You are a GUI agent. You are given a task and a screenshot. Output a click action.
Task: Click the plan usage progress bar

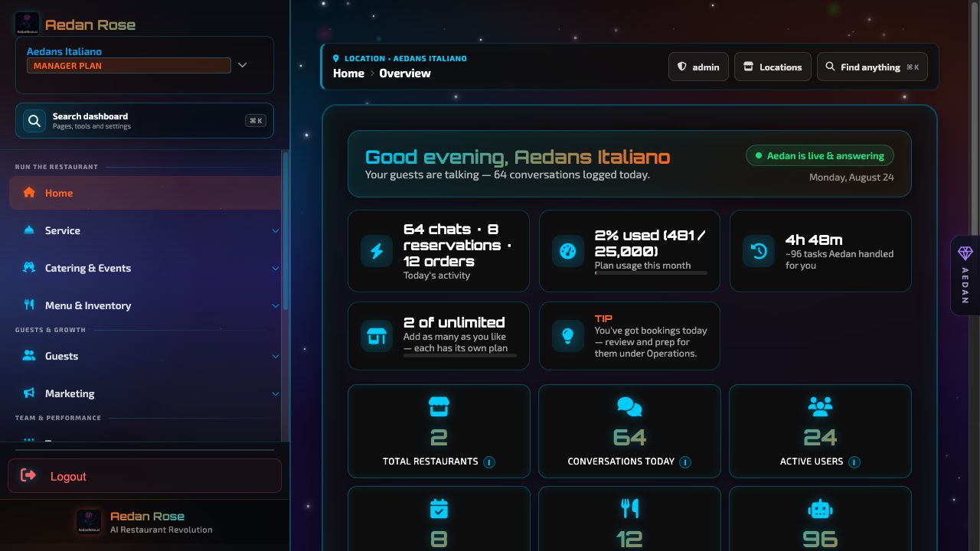click(x=651, y=273)
